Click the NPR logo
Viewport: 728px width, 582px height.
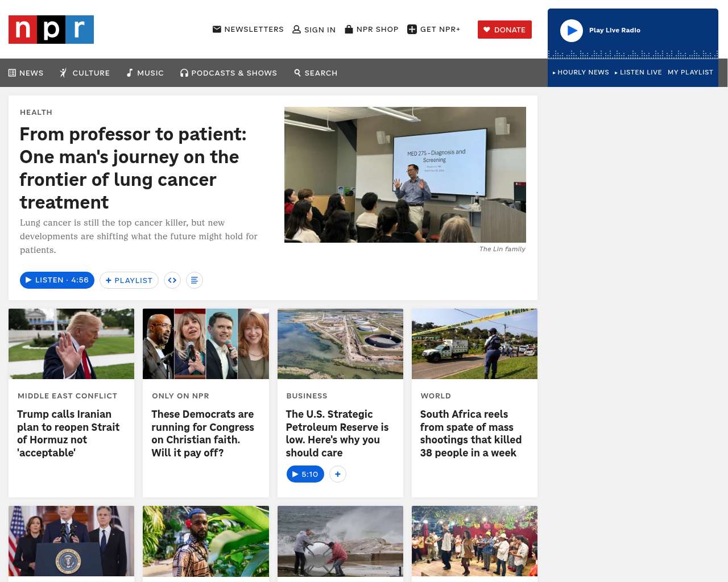(x=51, y=30)
